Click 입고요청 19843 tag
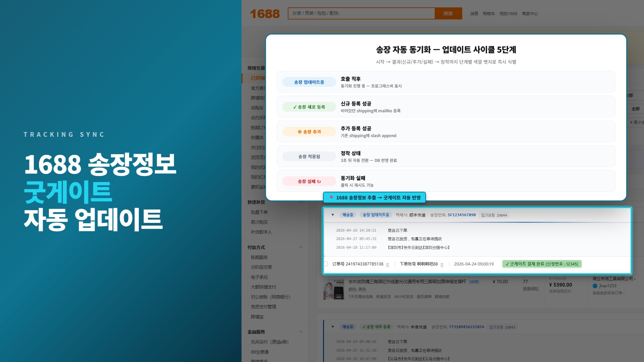 click(502, 327)
